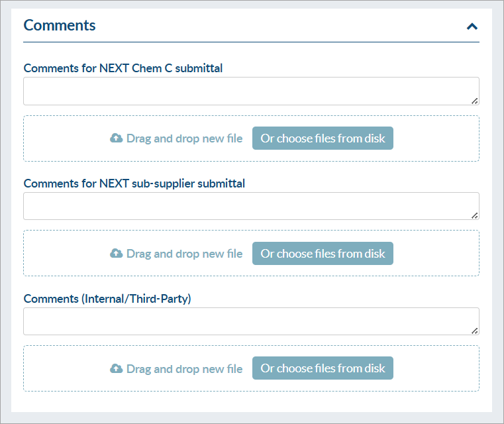Choose files from disk for Internal/Third-Party comments
Image resolution: width=504 pixels, height=424 pixels.
coord(323,368)
